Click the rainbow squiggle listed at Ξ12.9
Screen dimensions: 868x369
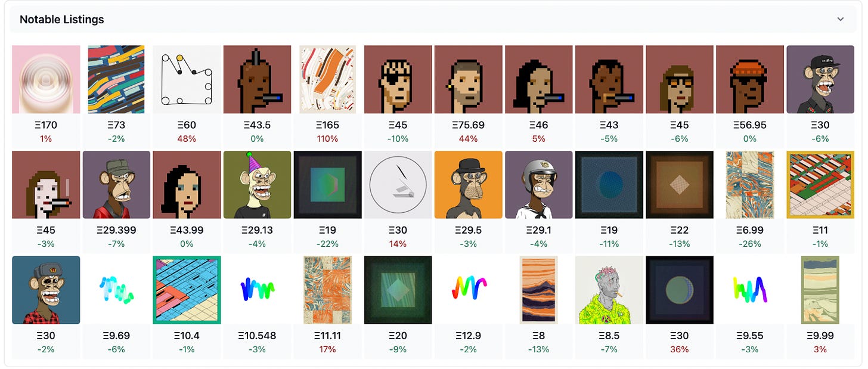pyautogui.click(x=468, y=290)
